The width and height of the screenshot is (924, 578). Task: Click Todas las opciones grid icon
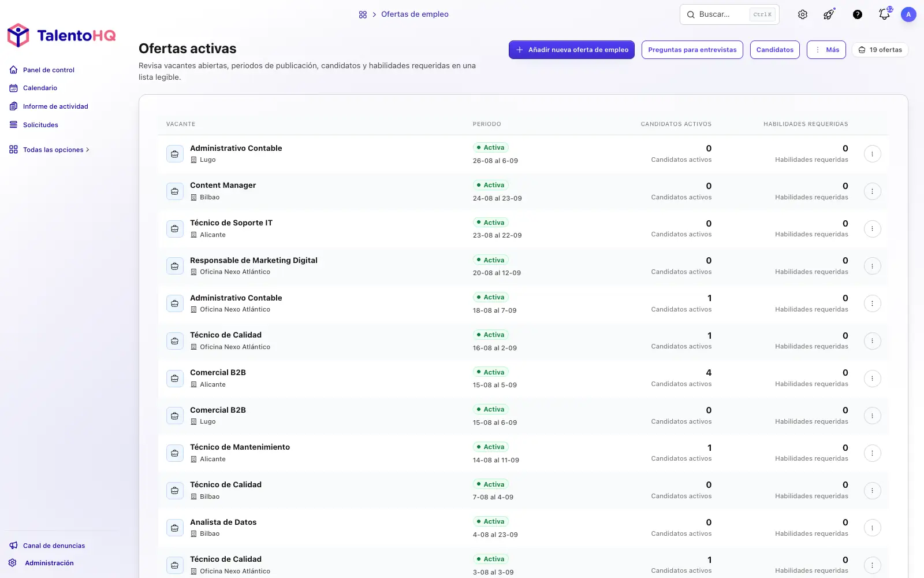point(13,150)
